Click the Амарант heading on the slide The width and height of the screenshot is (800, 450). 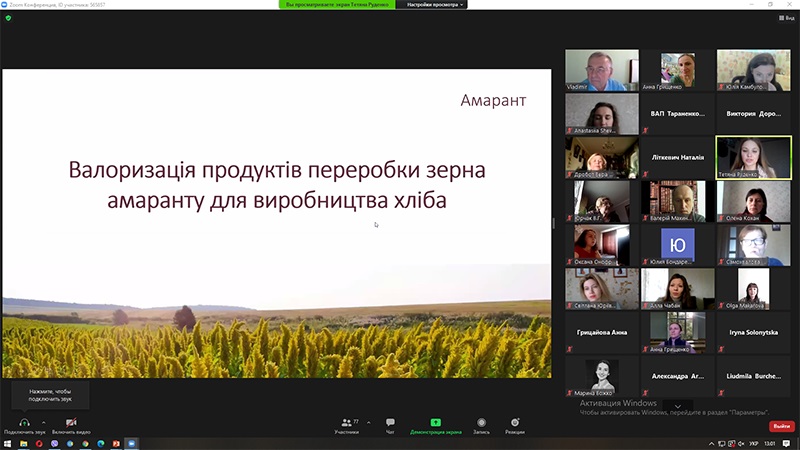pos(493,101)
